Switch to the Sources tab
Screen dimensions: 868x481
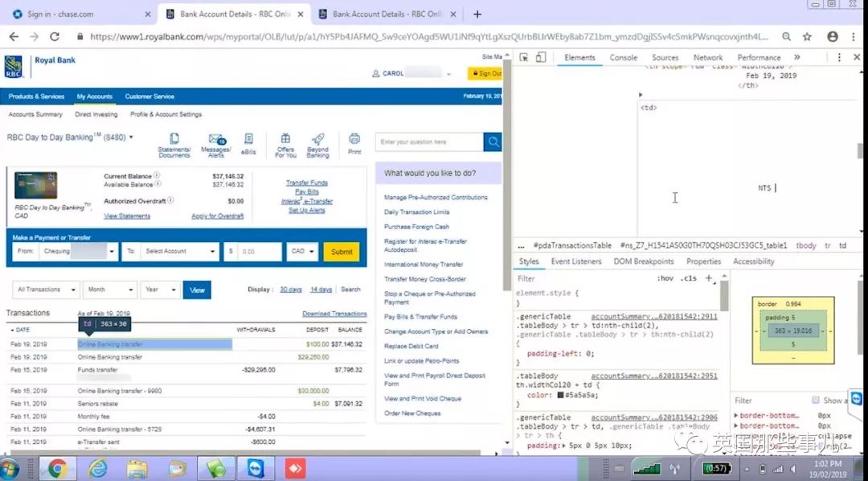pyautogui.click(x=665, y=58)
